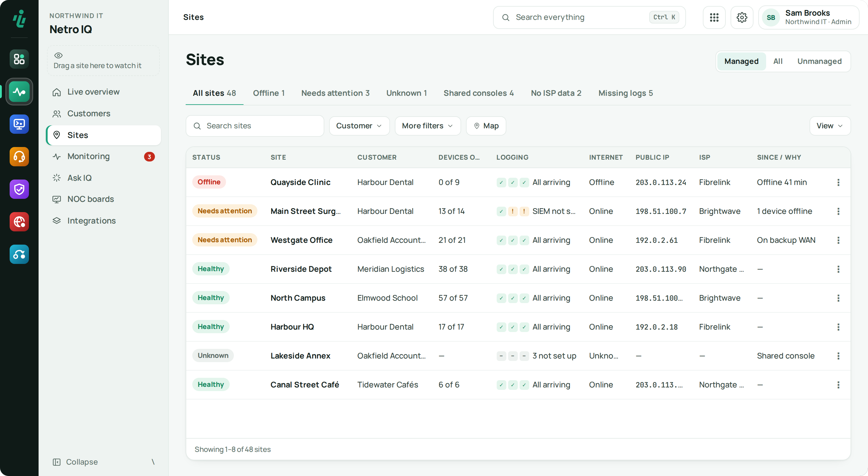
Task: Open settings via the gear icon
Action: [x=742, y=17]
